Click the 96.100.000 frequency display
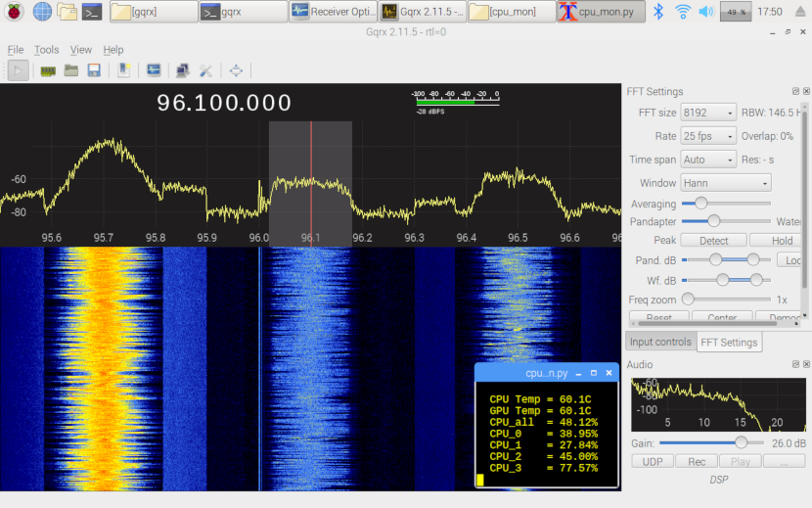 (x=224, y=103)
